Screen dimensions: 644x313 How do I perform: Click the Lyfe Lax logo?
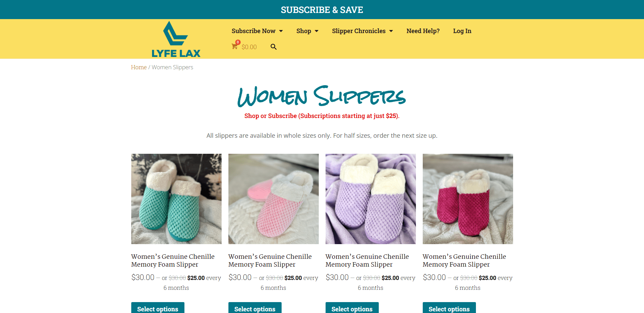(176, 39)
